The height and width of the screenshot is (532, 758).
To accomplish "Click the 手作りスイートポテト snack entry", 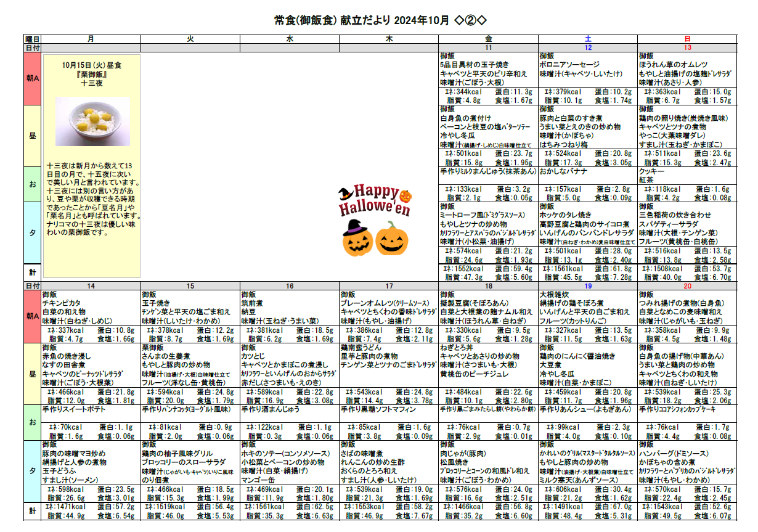I will 74,409.
